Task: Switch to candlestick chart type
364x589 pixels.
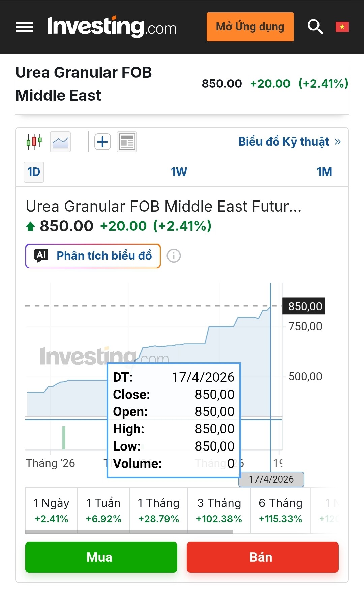Action: [34, 142]
